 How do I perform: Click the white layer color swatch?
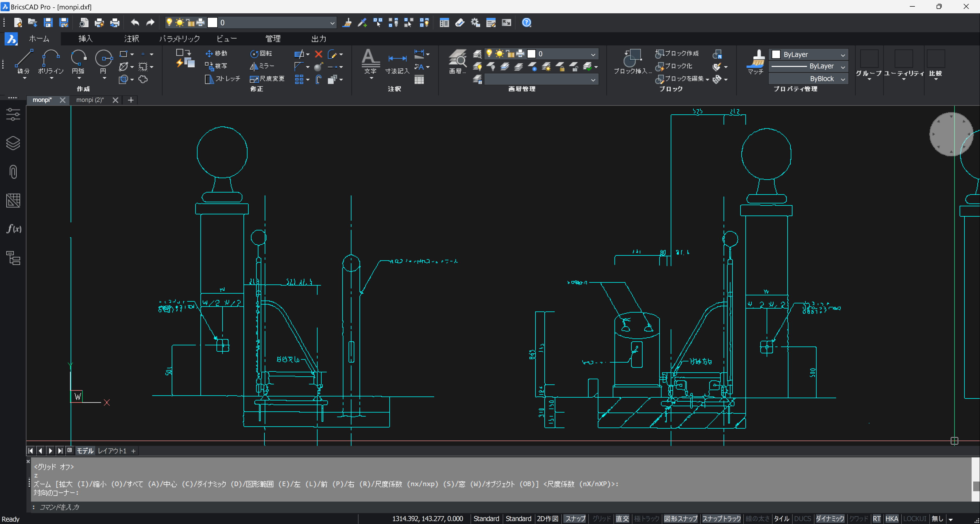(x=212, y=23)
